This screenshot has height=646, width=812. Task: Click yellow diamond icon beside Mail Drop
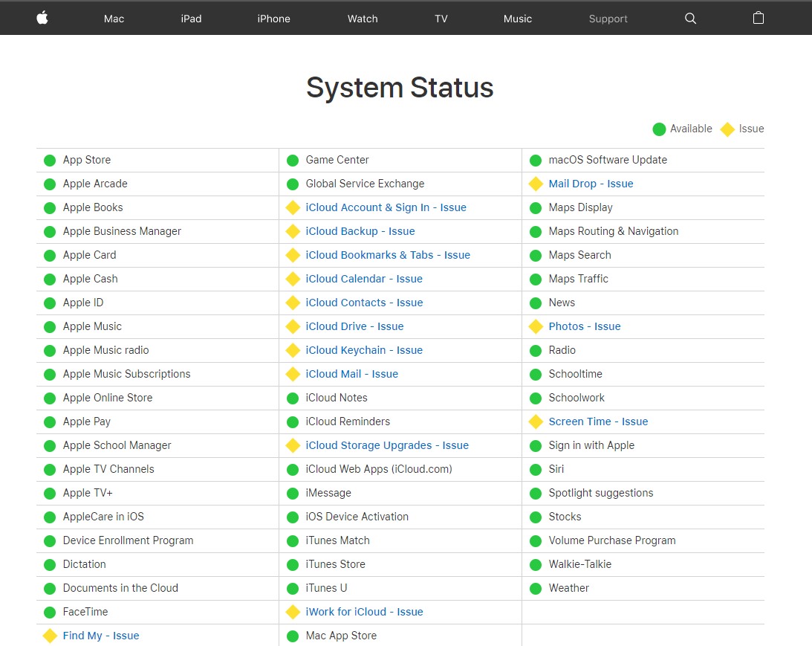(536, 184)
